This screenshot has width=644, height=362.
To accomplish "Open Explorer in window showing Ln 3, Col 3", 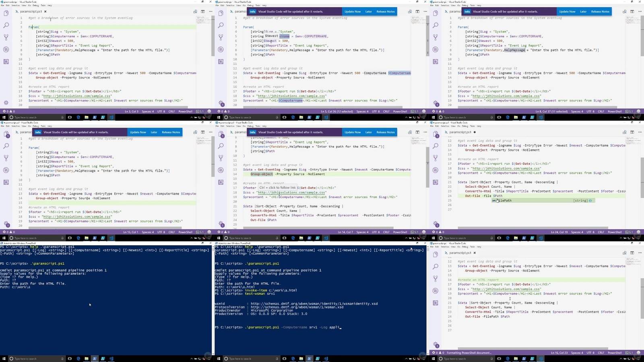I will point(6,13).
